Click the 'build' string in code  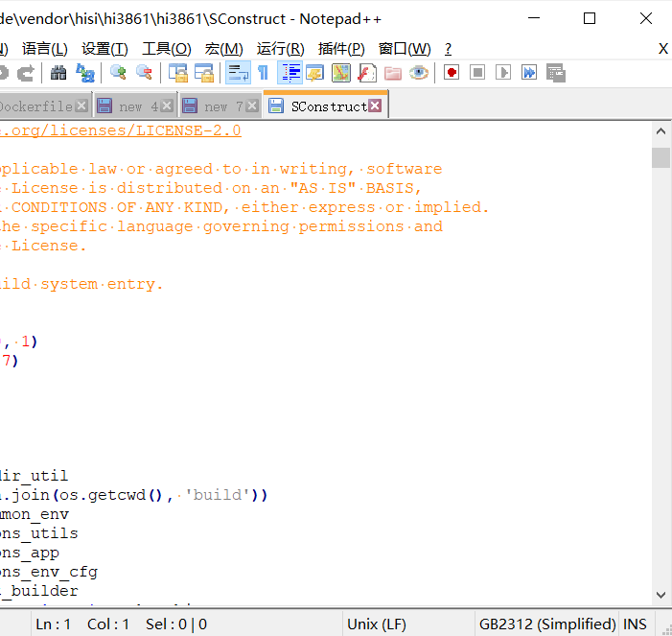(218, 495)
